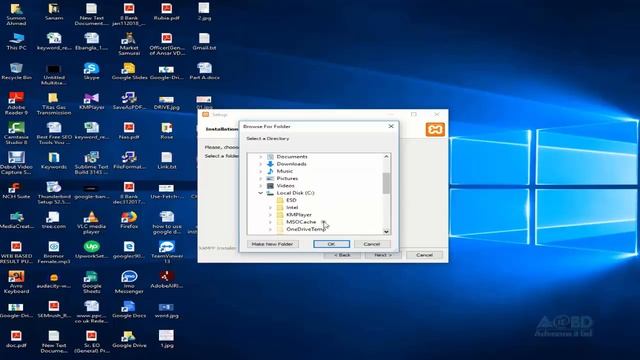Click Cancel in the Setup window
Image resolution: width=640 pixels, height=360 pixels.
pos(424,255)
